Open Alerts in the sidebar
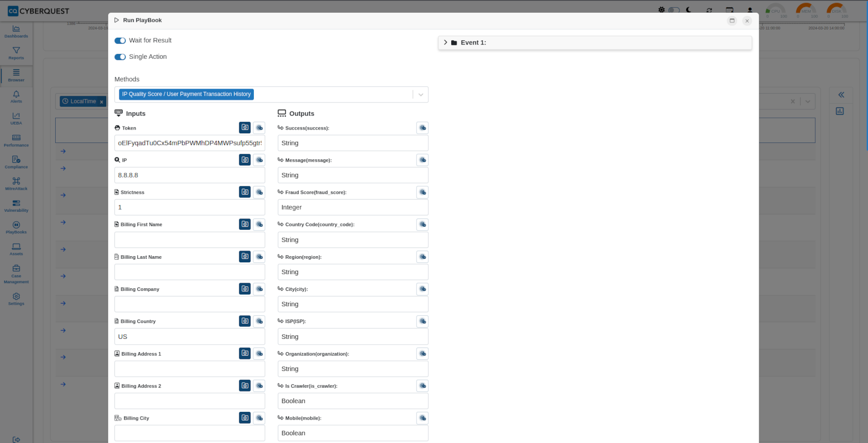Image resolution: width=868 pixels, height=443 pixels. (16, 97)
